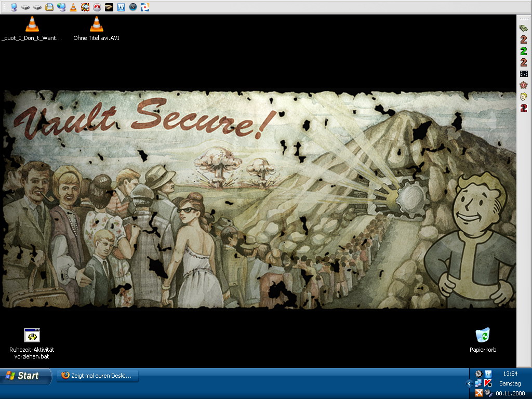
Task: Open the Ohne Titel.avi.AVI video file
Action: (x=96, y=24)
